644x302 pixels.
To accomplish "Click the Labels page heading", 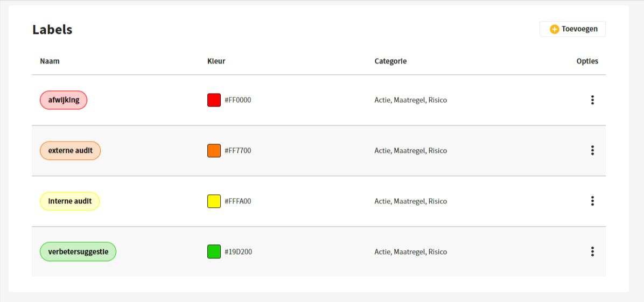I will click(53, 29).
